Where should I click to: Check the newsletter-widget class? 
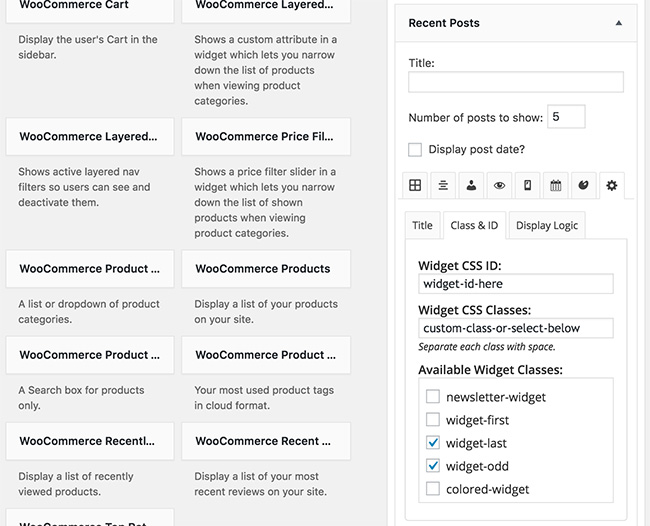[433, 397]
